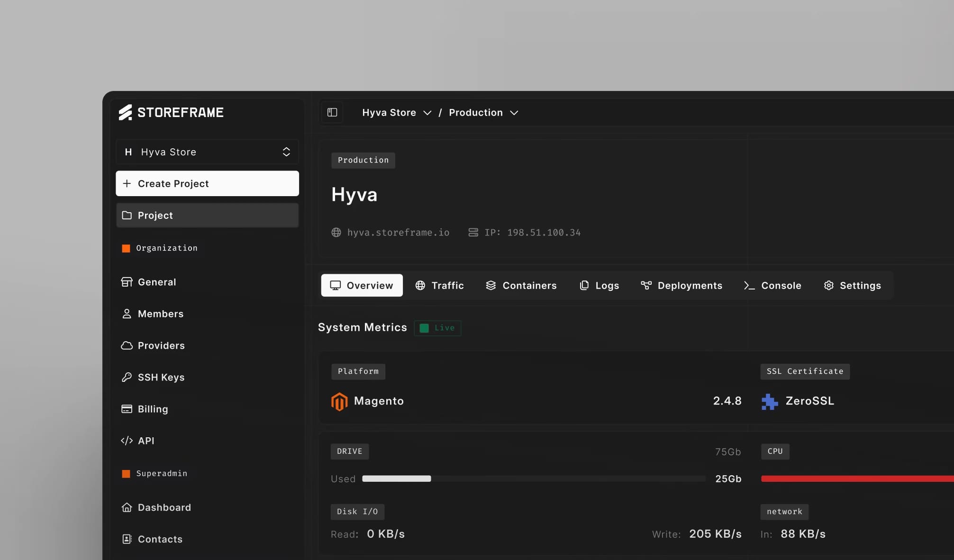Click the orange Superadmin section marker

pyautogui.click(x=126, y=474)
